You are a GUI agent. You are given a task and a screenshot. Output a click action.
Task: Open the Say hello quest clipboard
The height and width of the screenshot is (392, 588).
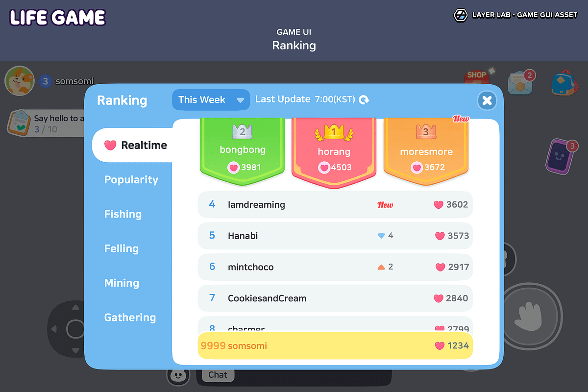20,123
